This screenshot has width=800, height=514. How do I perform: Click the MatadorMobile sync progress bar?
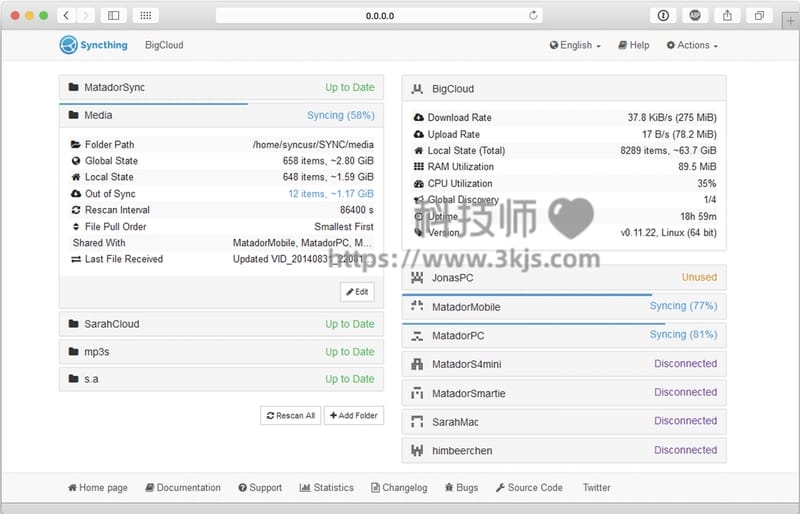(527, 295)
